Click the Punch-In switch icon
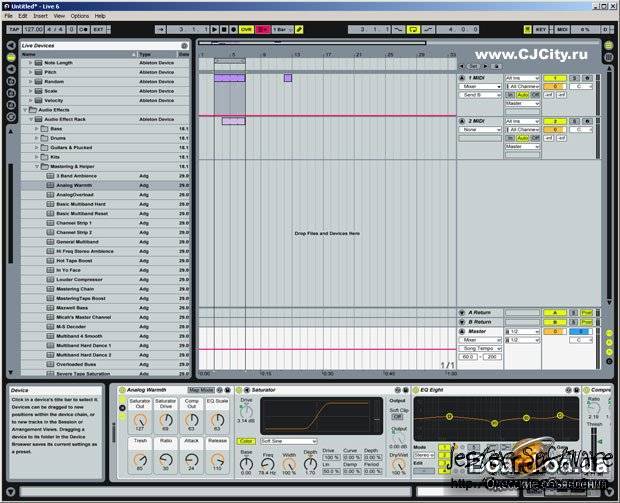620x503 pixels. [399, 29]
